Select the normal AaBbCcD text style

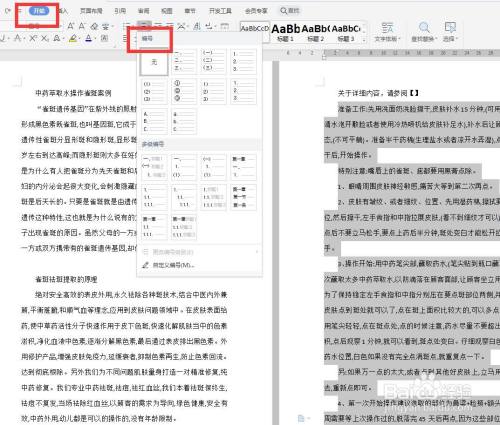tap(255, 32)
